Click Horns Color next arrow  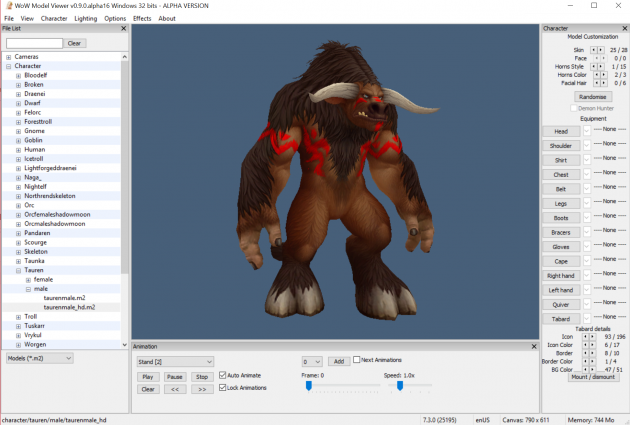[x=604, y=75]
